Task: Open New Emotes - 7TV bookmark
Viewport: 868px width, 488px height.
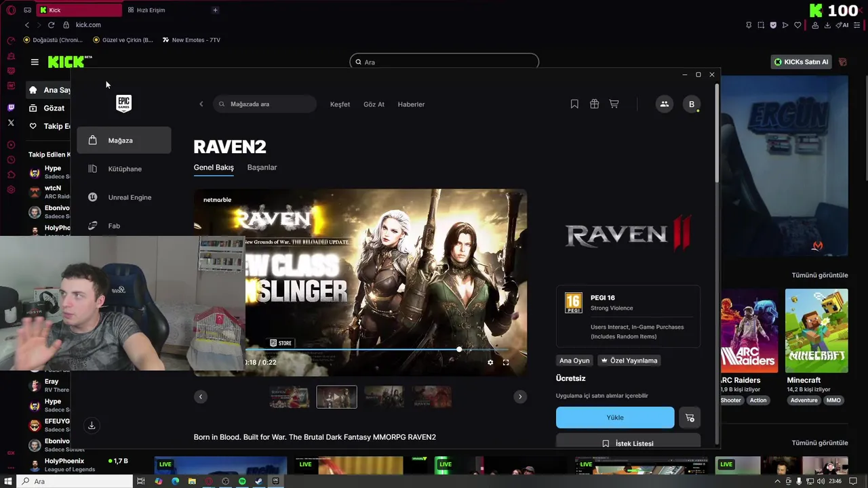Action: pos(191,40)
